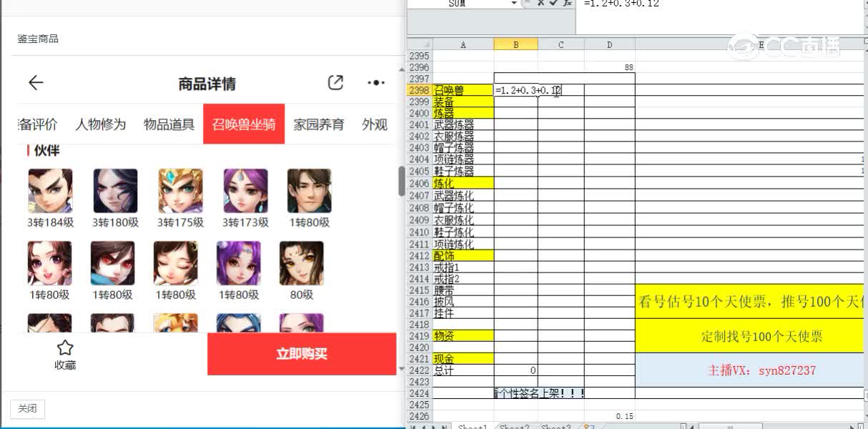Select row header 2398
Viewport: 868px width, 429px height.
point(420,90)
